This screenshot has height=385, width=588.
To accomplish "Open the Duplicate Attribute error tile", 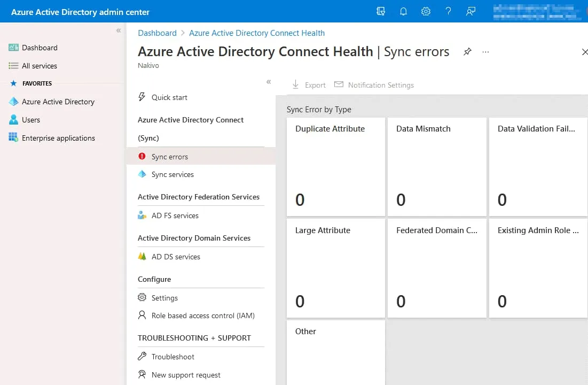I will point(335,167).
